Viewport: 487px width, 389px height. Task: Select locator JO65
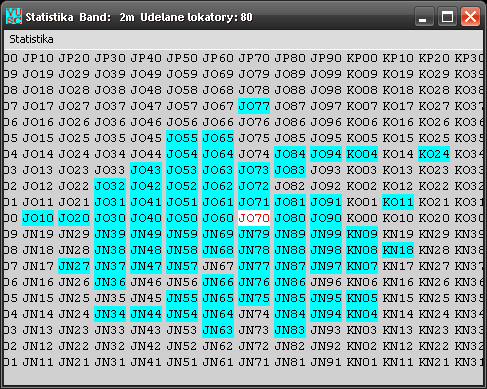click(218, 138)
